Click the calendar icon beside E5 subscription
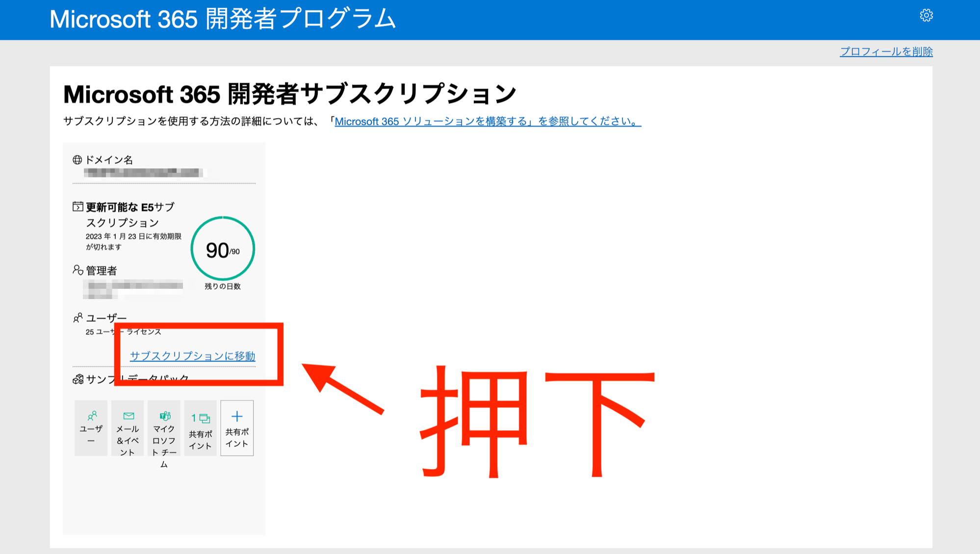This screenshot has width=980, height=554. point(77,206)
